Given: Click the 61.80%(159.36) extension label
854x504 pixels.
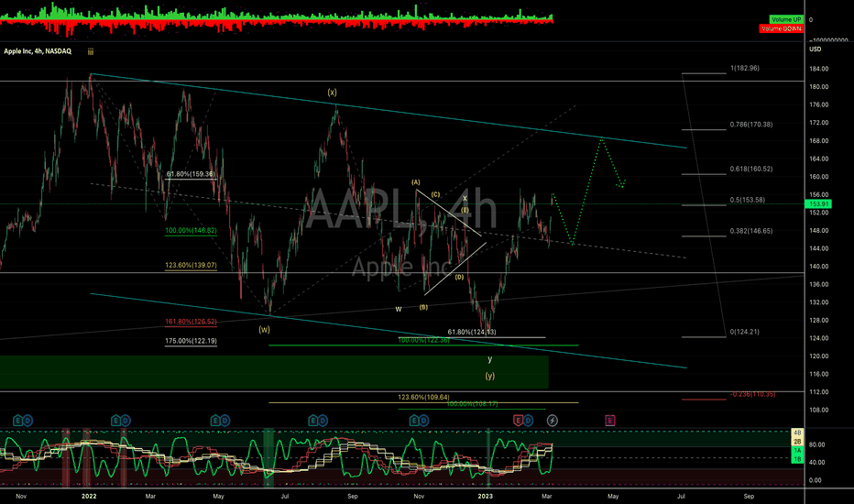Looking at the screenshot, I should (x=191, y=174).
